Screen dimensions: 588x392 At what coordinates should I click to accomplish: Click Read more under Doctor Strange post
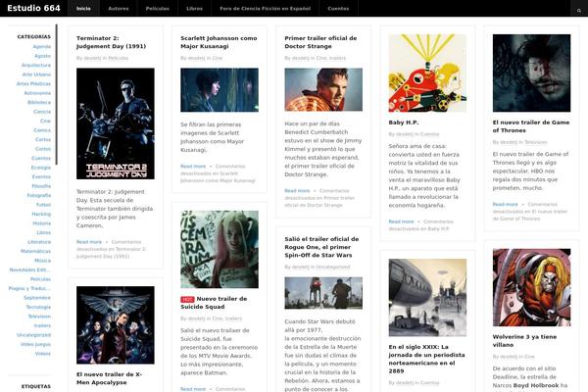(x=297, y=190)
